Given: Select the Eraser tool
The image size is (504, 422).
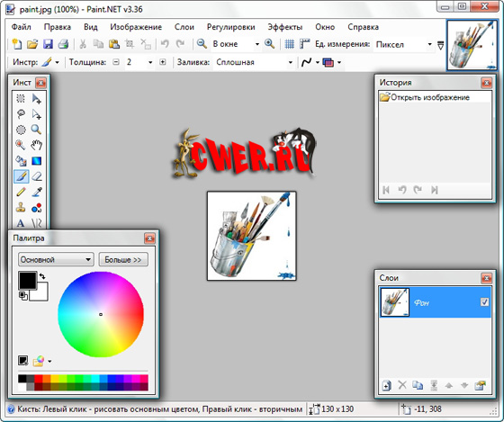Looking at the screenshot, I should click(x=37, y=176).
